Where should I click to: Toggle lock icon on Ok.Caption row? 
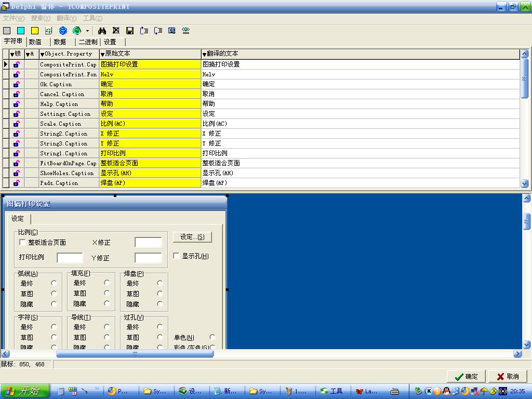click(16, 84)
